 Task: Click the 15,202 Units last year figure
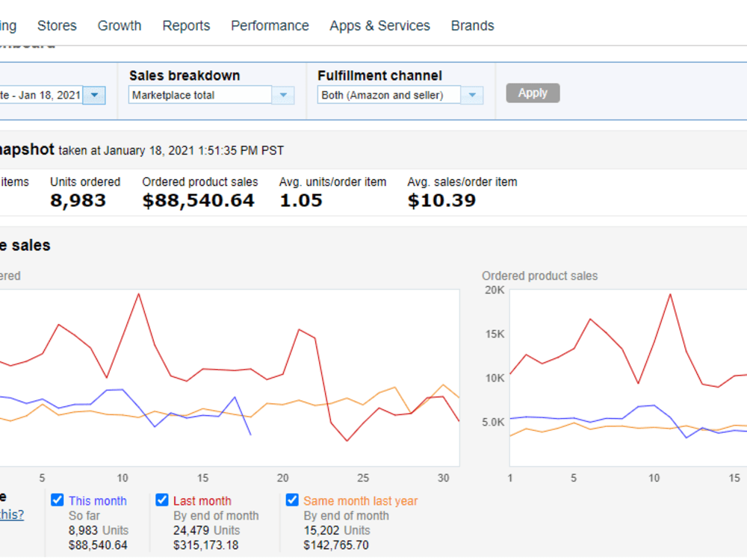coord(337,530)
